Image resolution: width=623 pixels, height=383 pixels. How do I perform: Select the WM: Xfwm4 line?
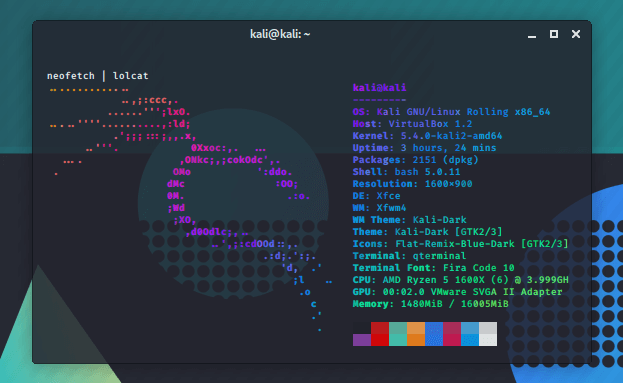pyautogui.click(x=379, y=207)
